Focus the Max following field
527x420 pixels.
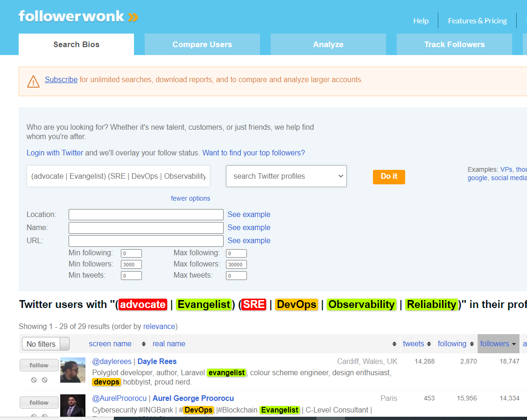click(x=236, y=253)
